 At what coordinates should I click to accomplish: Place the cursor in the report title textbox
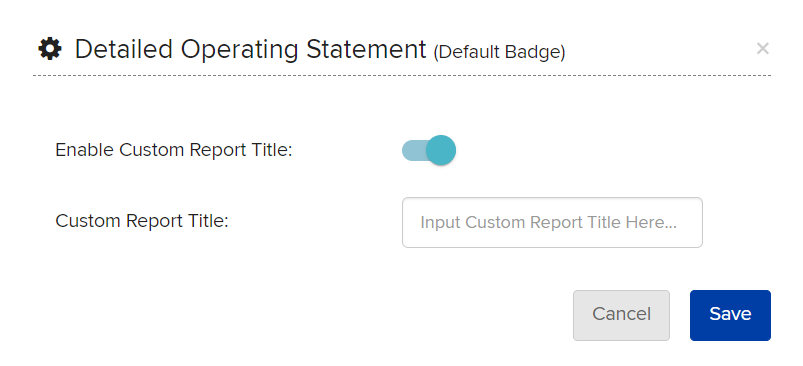pyautogui.click(x=552, y=223)
